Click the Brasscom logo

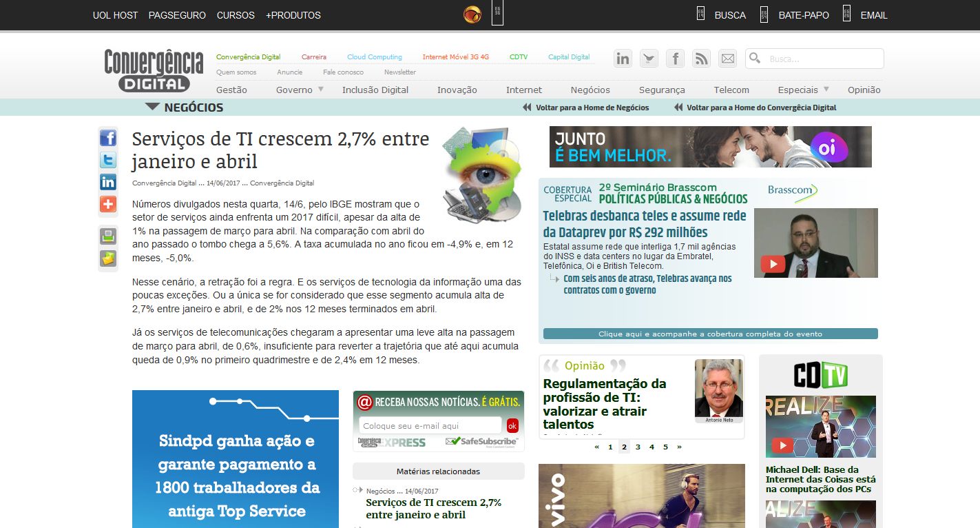(x=793, y=192)
